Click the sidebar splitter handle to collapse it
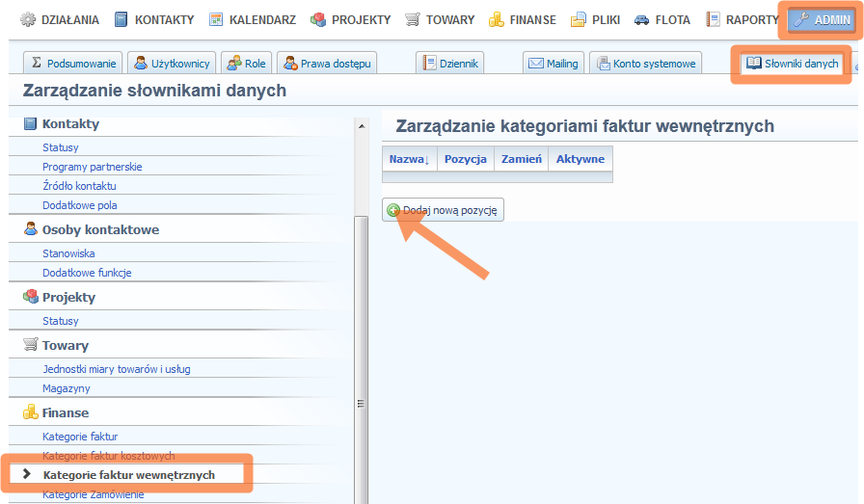864x504 pixels. pos(362,404)
